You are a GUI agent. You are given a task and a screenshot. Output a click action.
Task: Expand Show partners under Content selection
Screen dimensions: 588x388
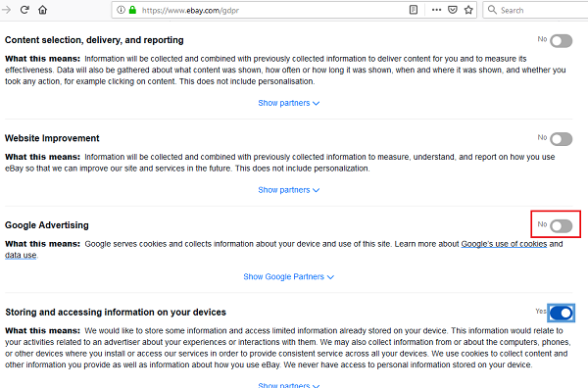289,103
